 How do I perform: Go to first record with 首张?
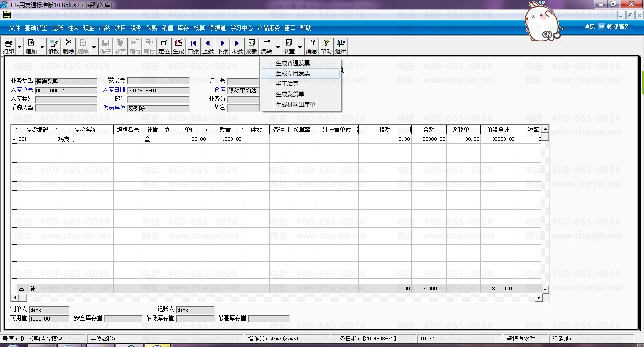coord(193,46)
